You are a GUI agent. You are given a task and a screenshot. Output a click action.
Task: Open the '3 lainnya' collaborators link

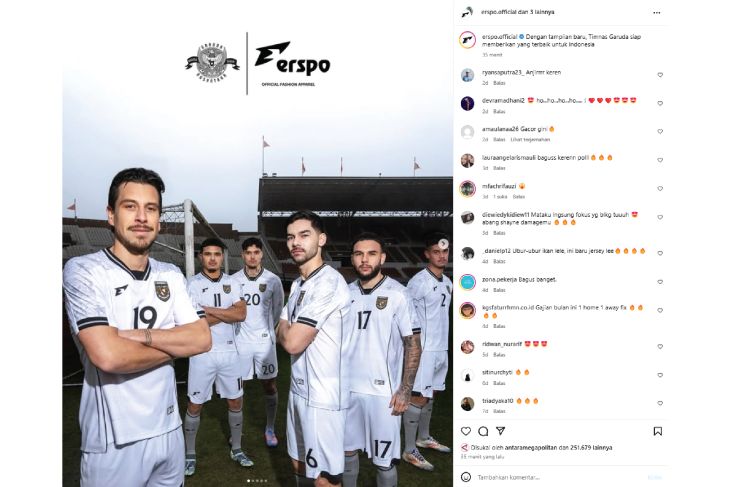(542, 12)
